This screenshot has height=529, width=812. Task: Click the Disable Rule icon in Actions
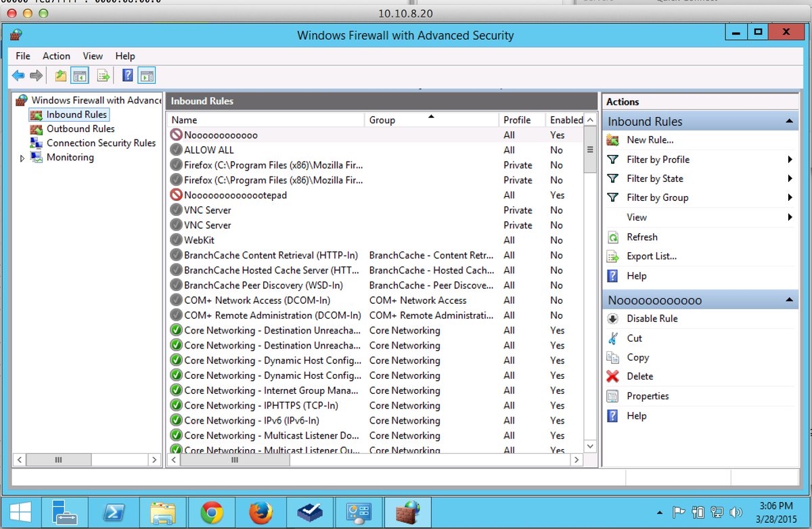coord(613,319)
